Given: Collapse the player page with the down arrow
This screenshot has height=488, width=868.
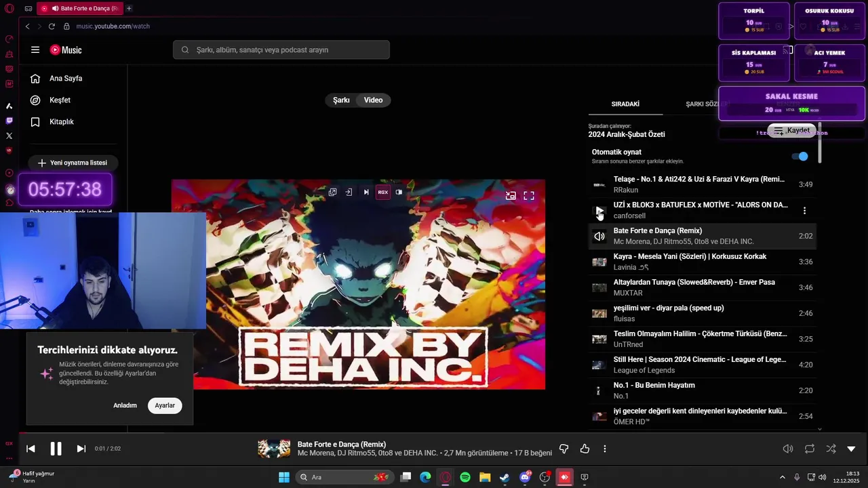Looking at the screenshot, I should coord(852,449).
